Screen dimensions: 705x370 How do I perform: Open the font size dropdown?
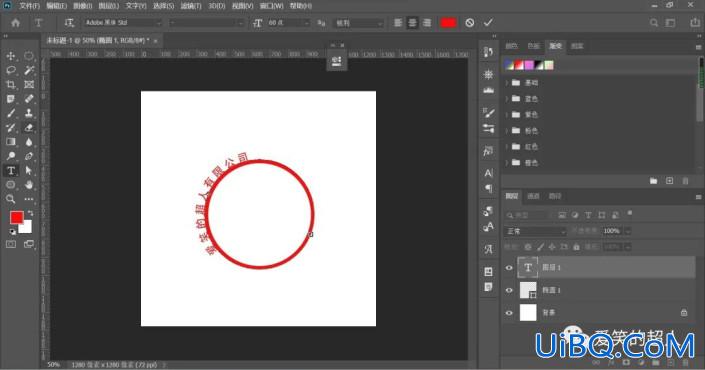[307, 23]
